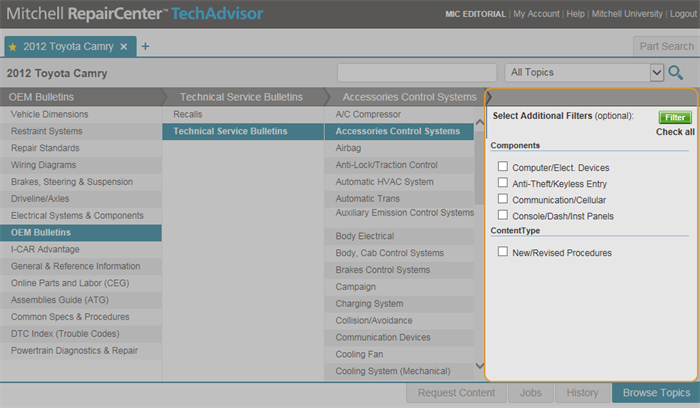This screenshot has height=408, width=700.
Task: Check the Computer/Elect. Devices checkbox
Action: tap(503, 167)
